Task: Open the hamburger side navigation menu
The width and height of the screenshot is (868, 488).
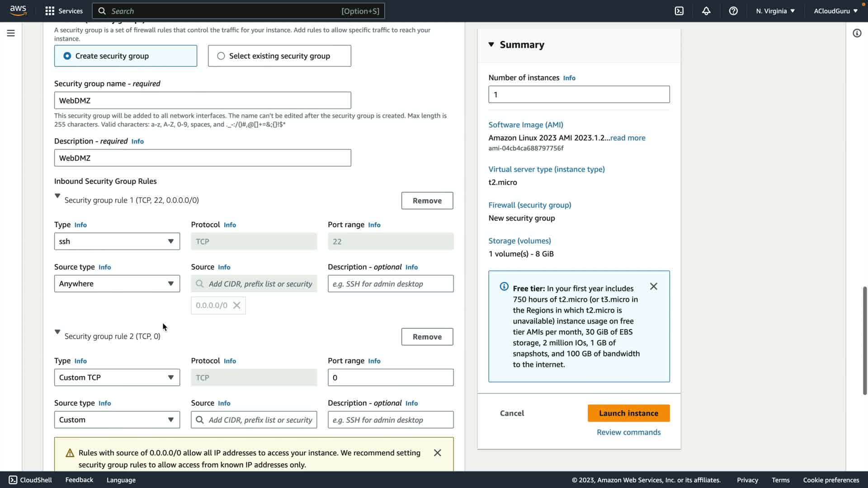Action: [x=11, y=33]
